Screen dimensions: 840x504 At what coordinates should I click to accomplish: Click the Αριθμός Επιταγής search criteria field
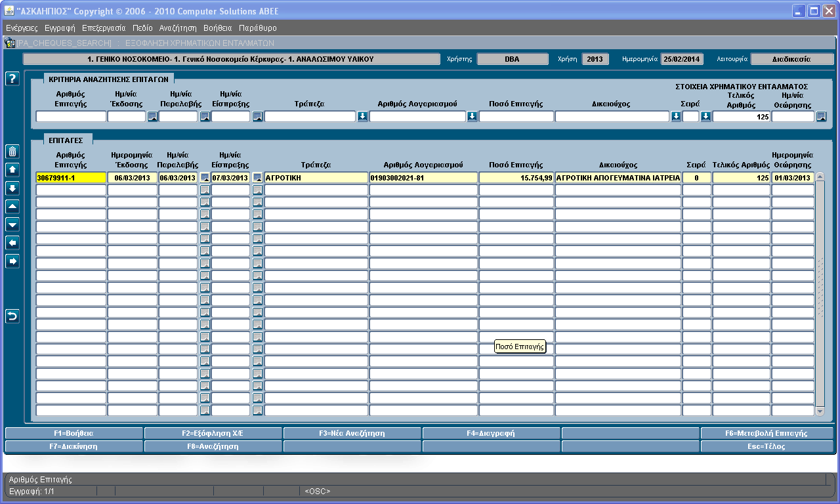click(x=71, y=117)
